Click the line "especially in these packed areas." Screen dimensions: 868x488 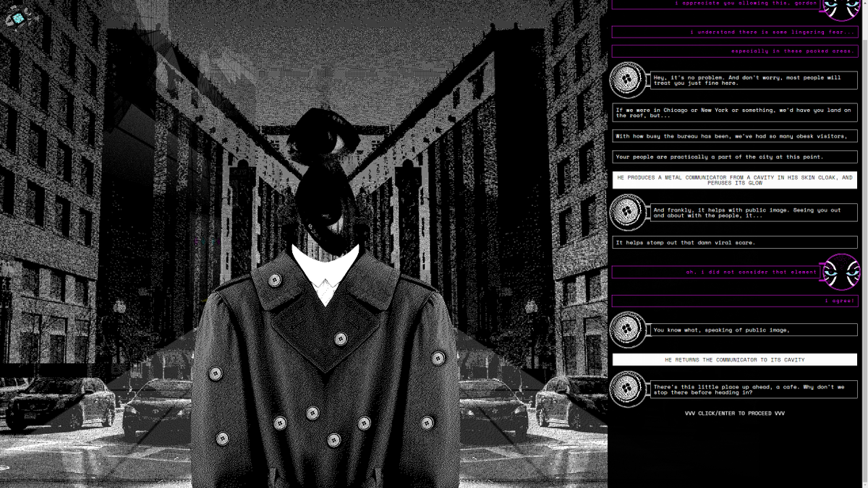(734, 51)
